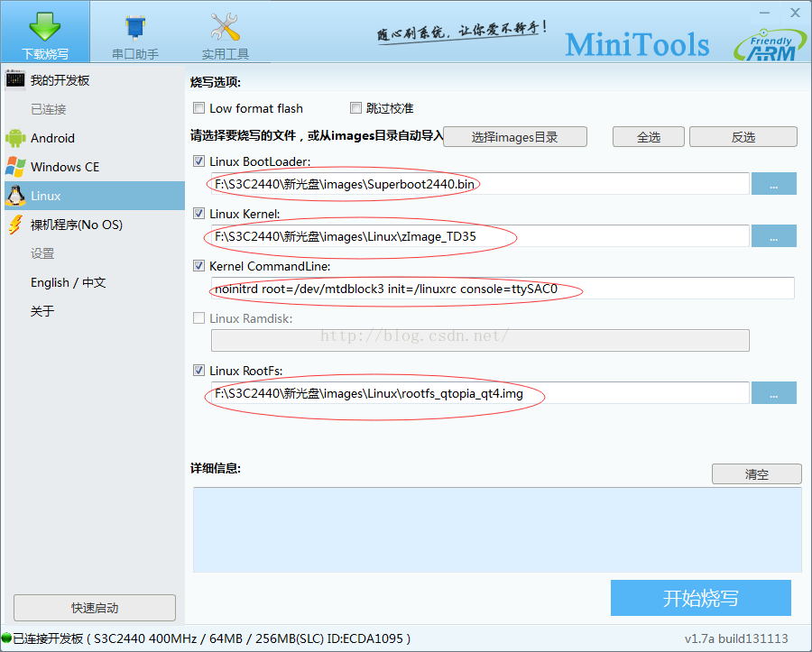This screenshot has width=812, height=652.
Task: Click the Linux penguin icon
Action: tap(15, 196)
